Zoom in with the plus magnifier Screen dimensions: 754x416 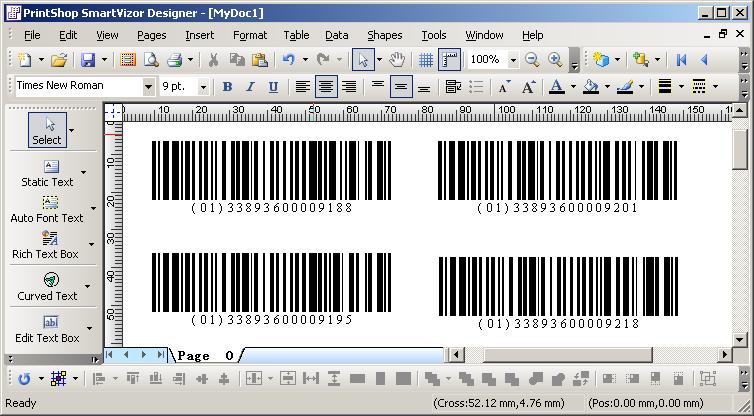coord(555,60)
